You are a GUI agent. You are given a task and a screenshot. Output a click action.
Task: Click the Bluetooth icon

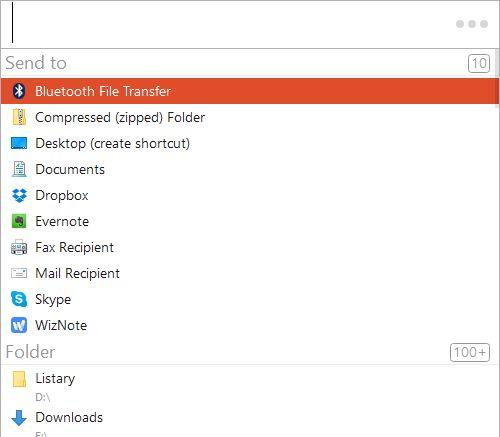tap(19, 91)
